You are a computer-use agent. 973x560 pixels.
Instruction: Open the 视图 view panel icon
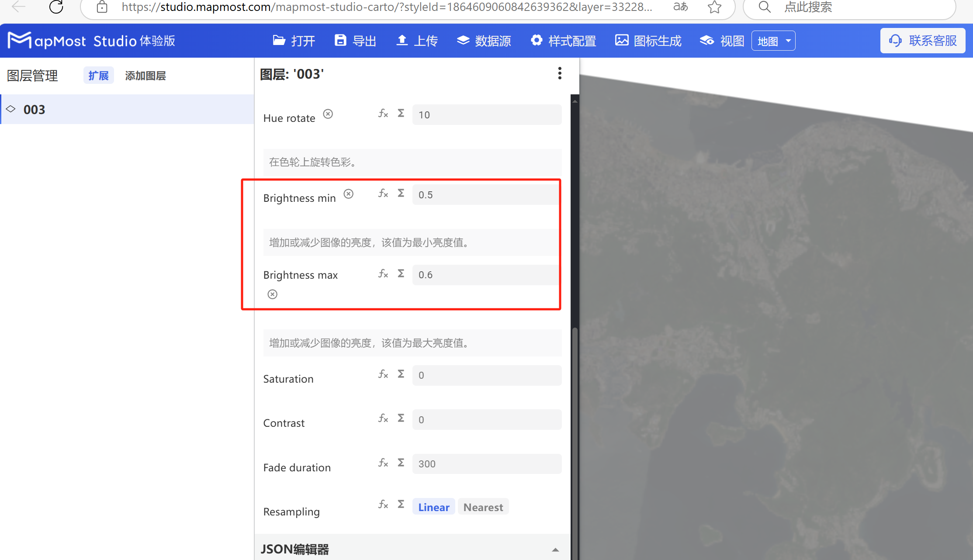(x=706, y=40)
